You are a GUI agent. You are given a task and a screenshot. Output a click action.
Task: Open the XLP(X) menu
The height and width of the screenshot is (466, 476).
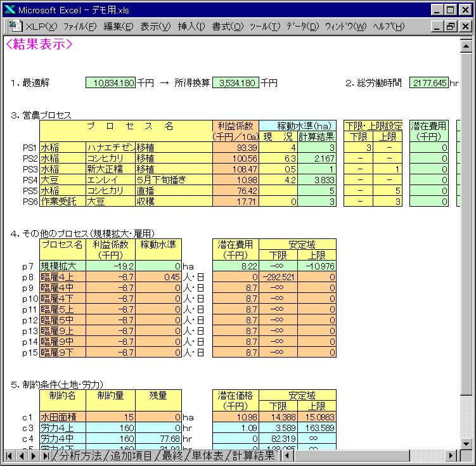pyautogui.click(x=41, y=26)
